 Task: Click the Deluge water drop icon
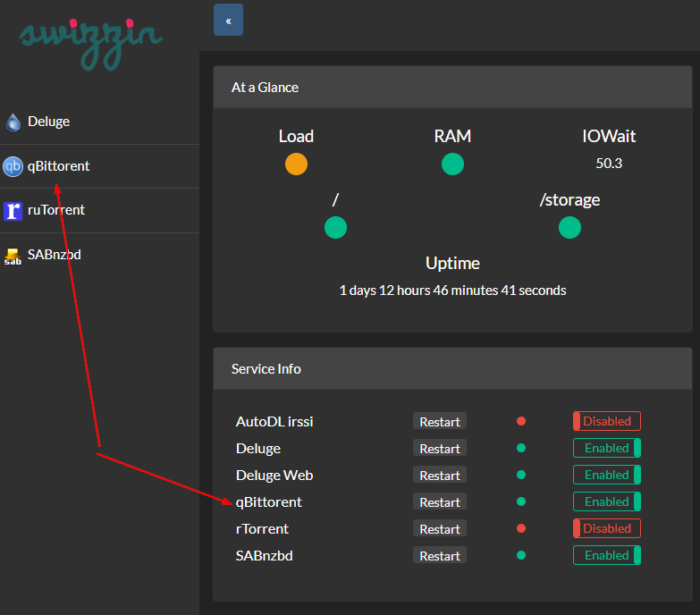click(13, 122)
